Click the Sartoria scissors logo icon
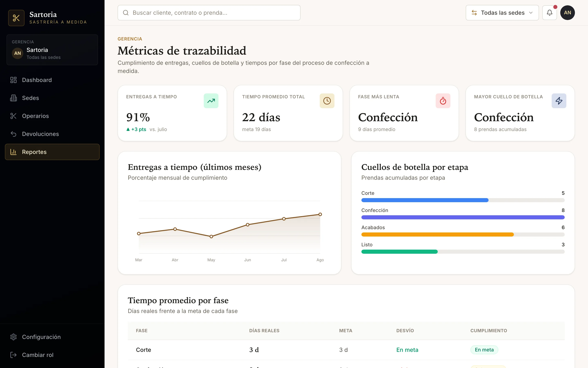The image size is (588, 368). pyautogui.click(x=16, y=18)
